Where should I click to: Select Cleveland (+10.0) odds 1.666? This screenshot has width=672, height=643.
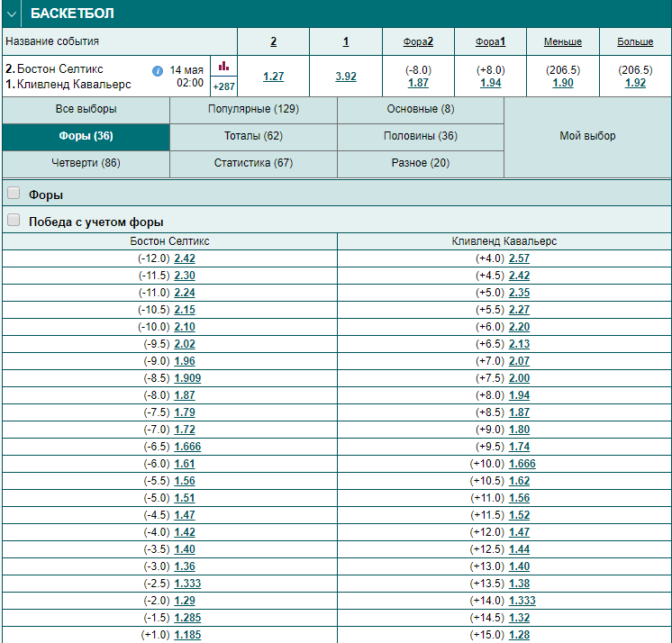pyautogui.click(x=522, y=464)
